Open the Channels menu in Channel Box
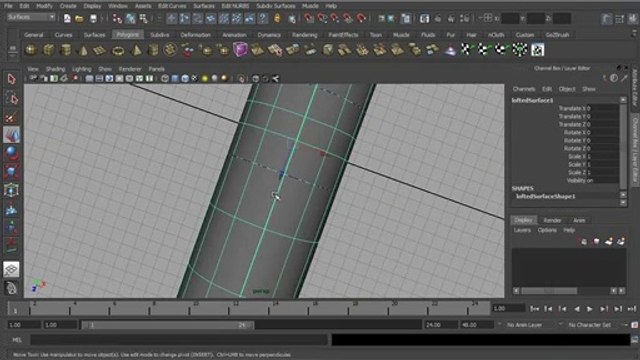 click(524, 89)
